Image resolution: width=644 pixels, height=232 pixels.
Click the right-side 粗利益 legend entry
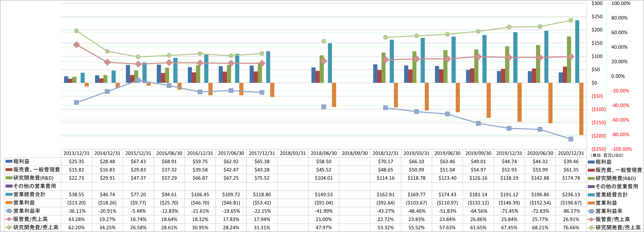[x=600, y=162]
